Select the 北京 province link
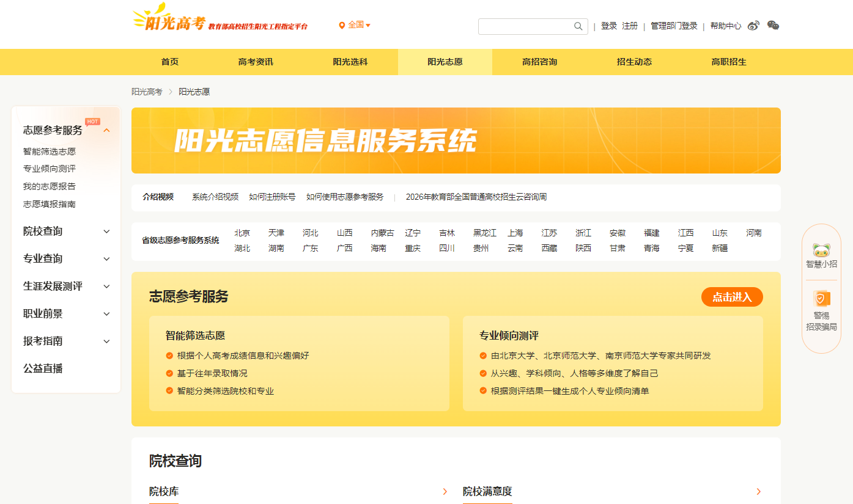The image size is (853, 504). coord(242,233)
